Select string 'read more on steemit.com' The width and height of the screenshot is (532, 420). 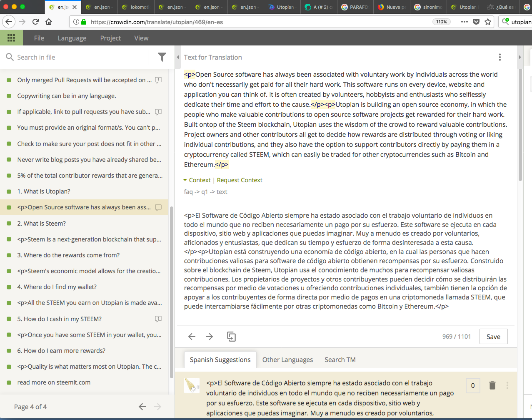coord(84,382)
